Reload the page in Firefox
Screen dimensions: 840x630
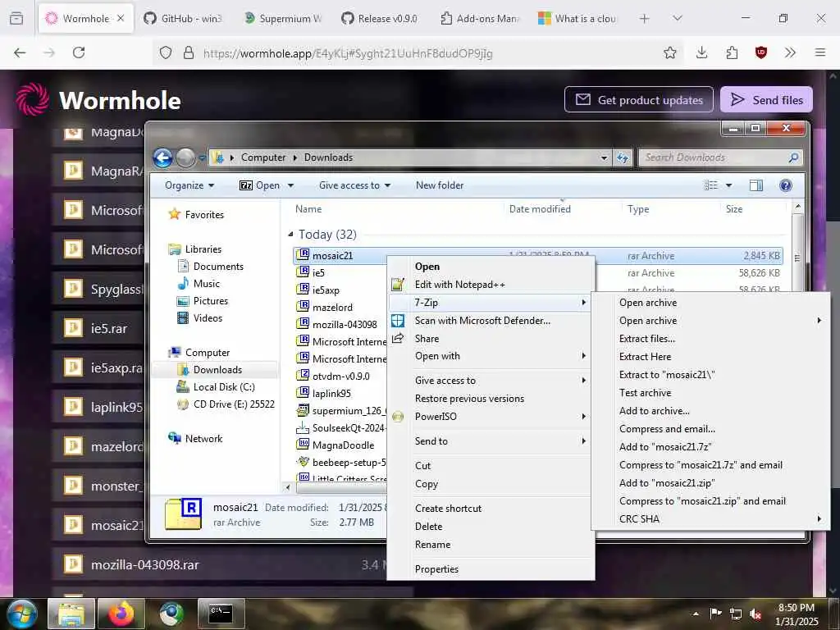point(79,52)
